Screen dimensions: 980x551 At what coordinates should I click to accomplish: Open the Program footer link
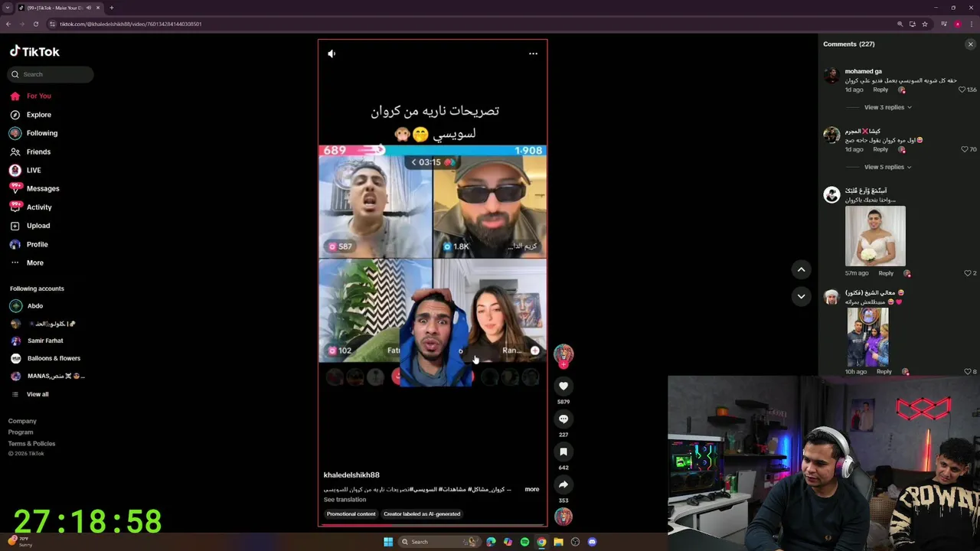[21, 432]
